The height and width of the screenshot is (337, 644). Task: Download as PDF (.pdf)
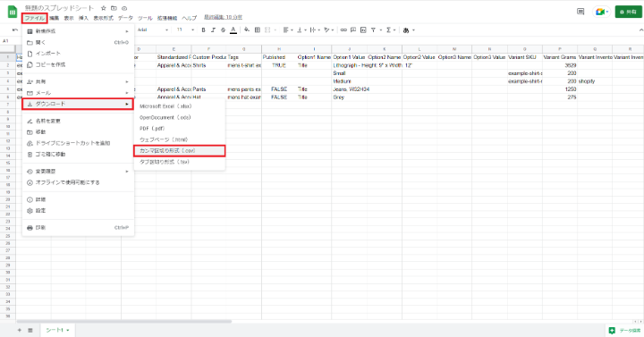(180, 129)
